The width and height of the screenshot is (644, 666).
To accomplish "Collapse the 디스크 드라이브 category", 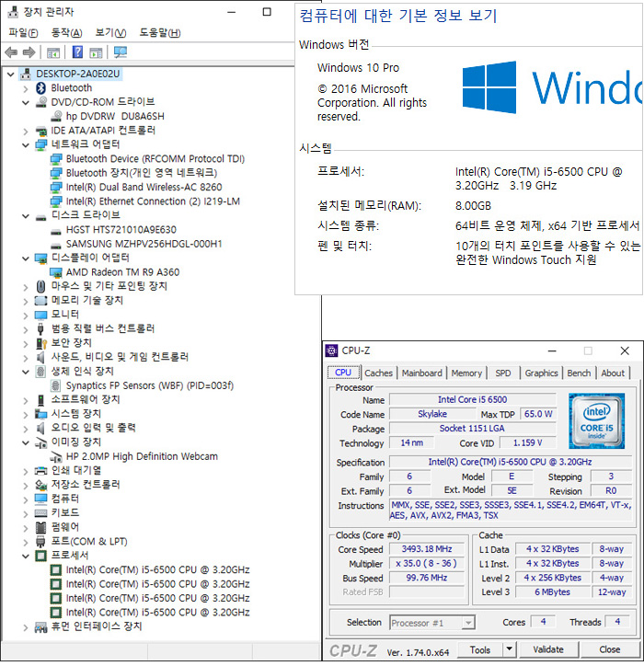I will [26, 216].
